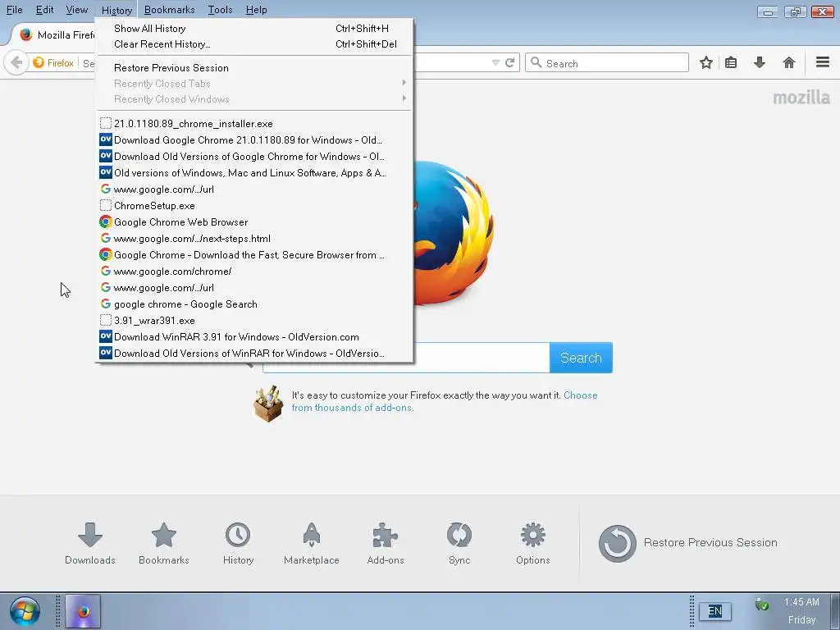Expand Recently Closed Windows submenu
Viewport: 840px width, 630px height.
[254, 99]
